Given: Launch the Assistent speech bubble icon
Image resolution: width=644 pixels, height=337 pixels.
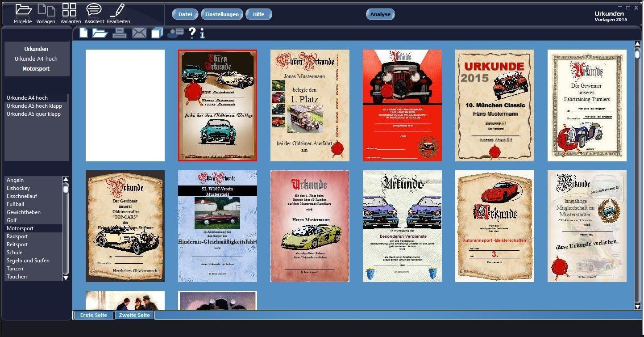Looking at the screenshot, I should pos(94,10).
